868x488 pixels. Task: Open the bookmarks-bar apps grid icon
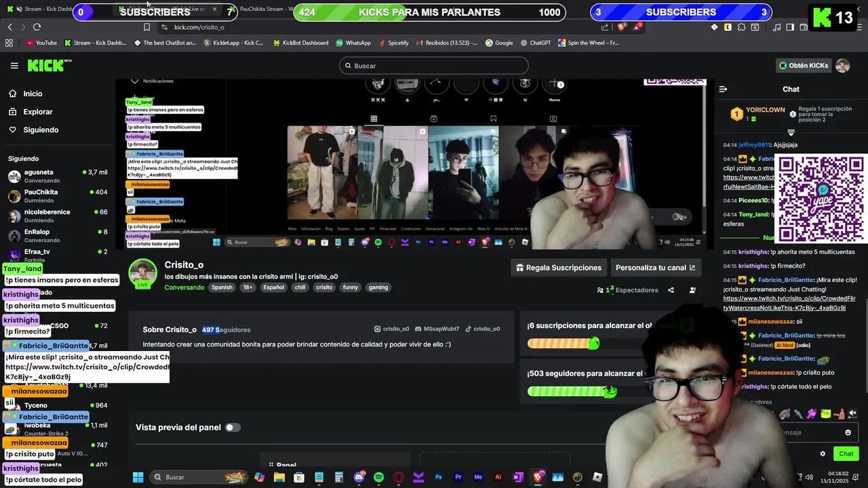click(9, 43)
